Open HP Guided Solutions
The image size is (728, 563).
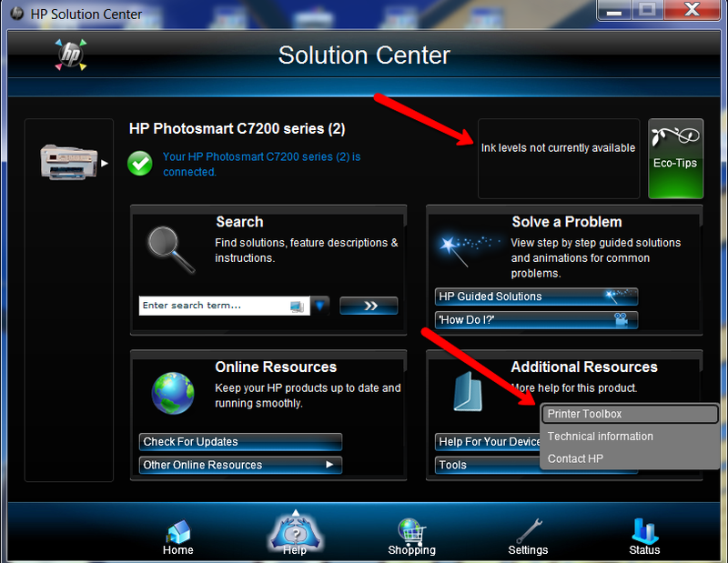(536, 297)
